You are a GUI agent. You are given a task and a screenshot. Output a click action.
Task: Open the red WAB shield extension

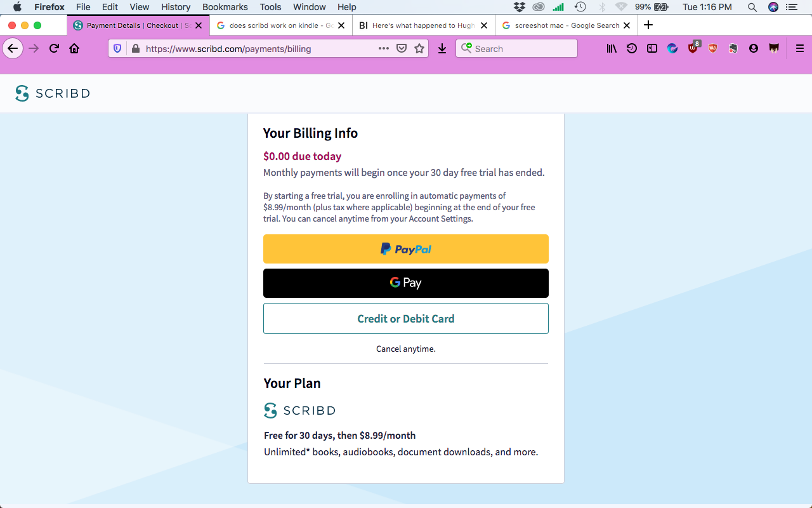click(713, 48)
